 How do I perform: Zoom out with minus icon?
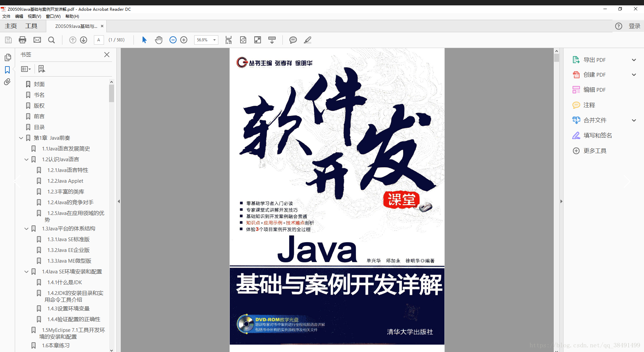(x=173, y=40)
